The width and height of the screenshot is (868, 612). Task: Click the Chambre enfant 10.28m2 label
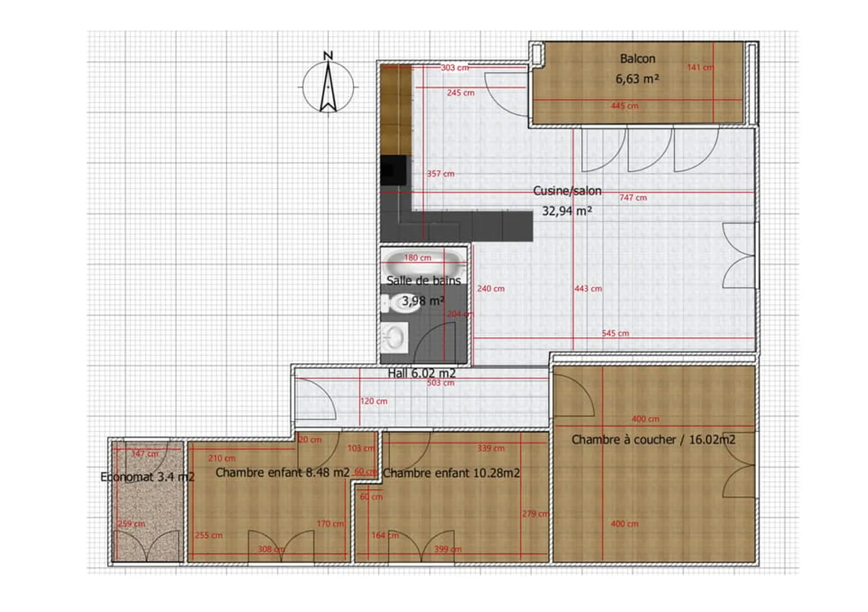[451, 473]
